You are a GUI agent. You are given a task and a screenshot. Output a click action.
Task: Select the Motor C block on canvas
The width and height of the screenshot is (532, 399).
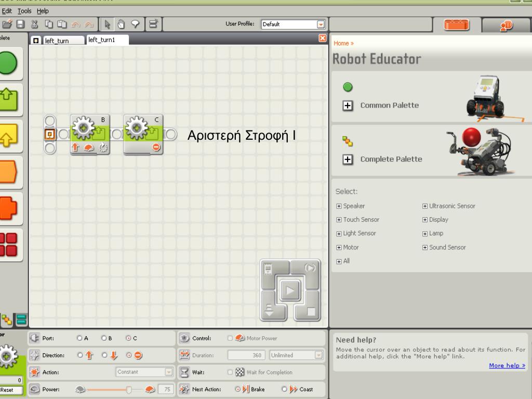143,135
